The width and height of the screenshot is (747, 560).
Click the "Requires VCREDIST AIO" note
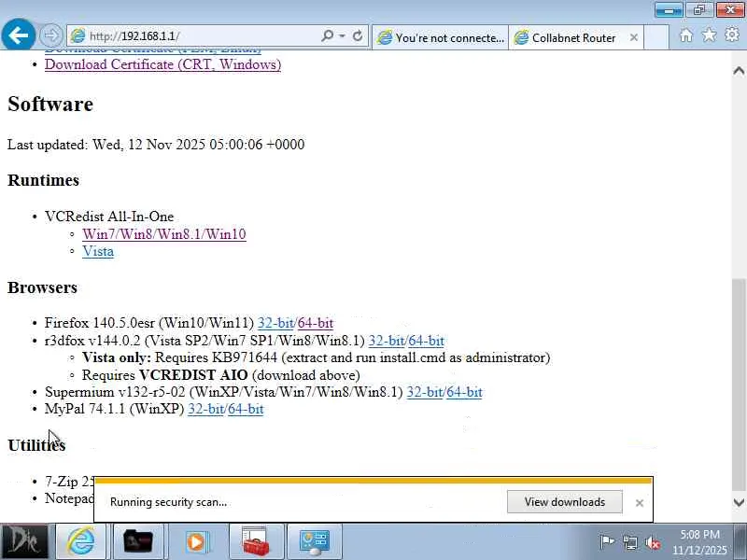(220, 375)
